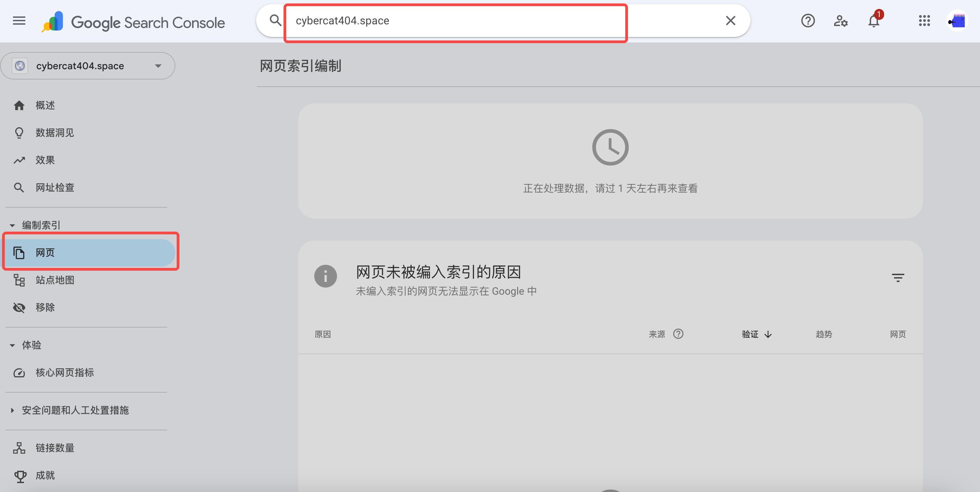Image resolution: width=980 pixels, height=492 pixels.
Task: Open user and permissions settings icon
Action: pos(841,21)
